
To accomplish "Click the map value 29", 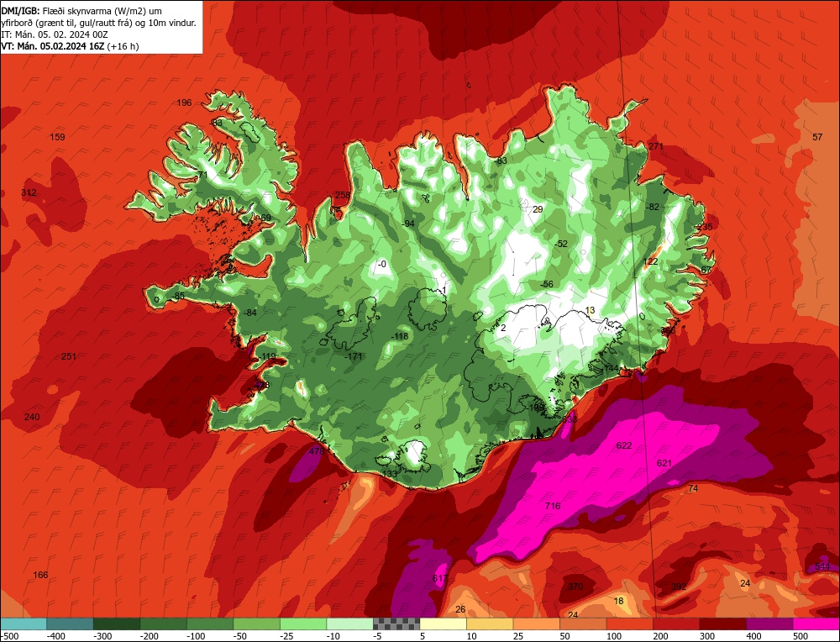I will coord(538,209).
